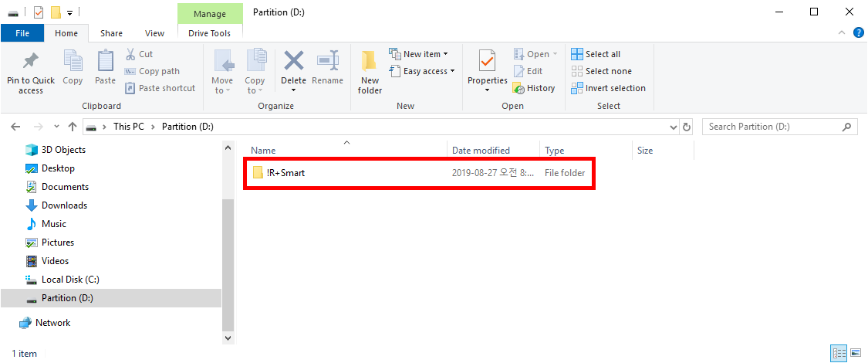Switch to the Home ribbon tab
This screenshot has height=363, width=868.
pos(66,33)
